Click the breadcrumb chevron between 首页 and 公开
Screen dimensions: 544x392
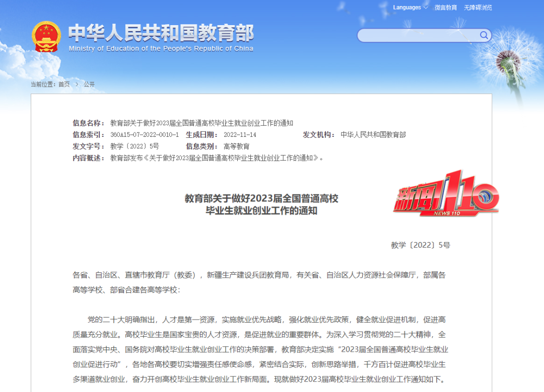tap(77, 84)
